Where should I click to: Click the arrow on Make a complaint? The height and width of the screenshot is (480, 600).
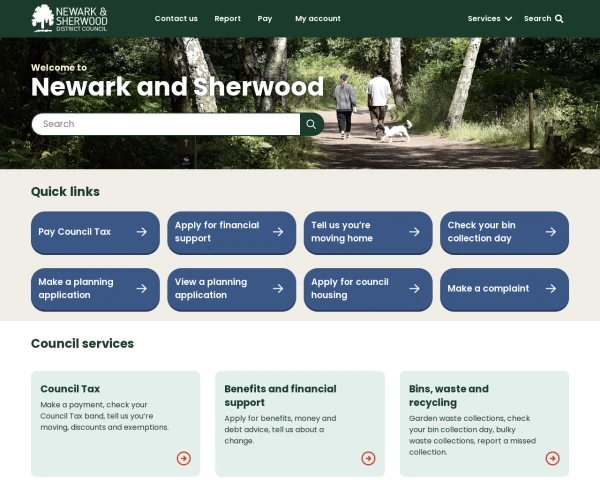click(551, 288)
